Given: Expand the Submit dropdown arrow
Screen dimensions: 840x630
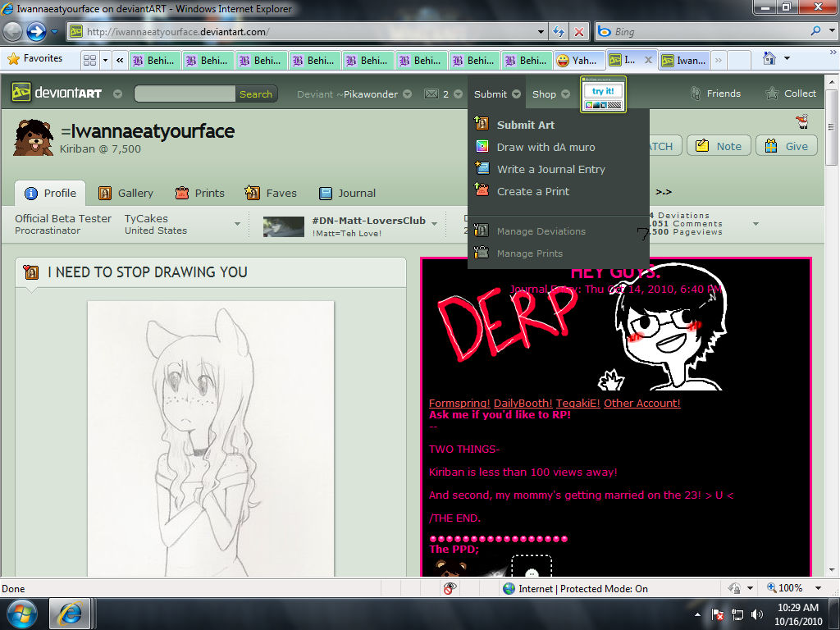Looking at the screenshot, I should pyautogui.click(x=516, y=94).
